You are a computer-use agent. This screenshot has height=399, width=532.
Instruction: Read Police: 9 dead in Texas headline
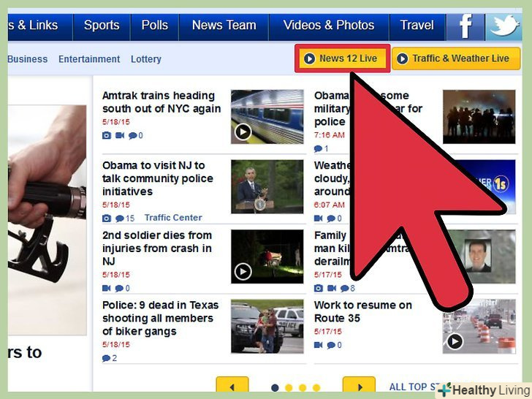click(161, 319)
